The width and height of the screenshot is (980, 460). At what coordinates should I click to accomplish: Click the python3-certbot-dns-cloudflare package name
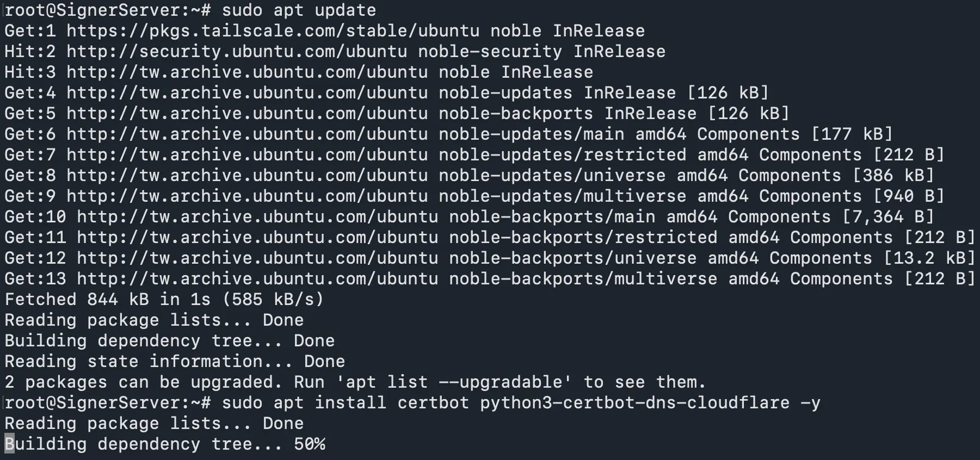pyautogui.click(x=634, y=403)
